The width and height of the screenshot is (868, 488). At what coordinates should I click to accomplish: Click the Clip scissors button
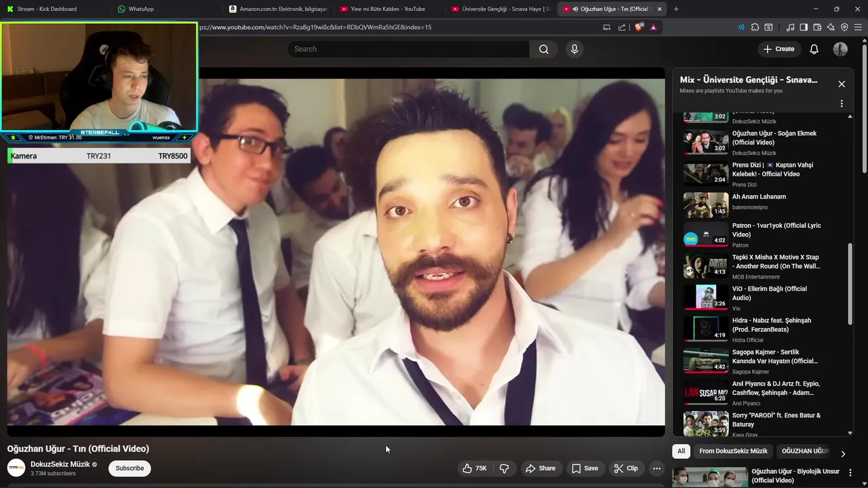coord(626,468)
